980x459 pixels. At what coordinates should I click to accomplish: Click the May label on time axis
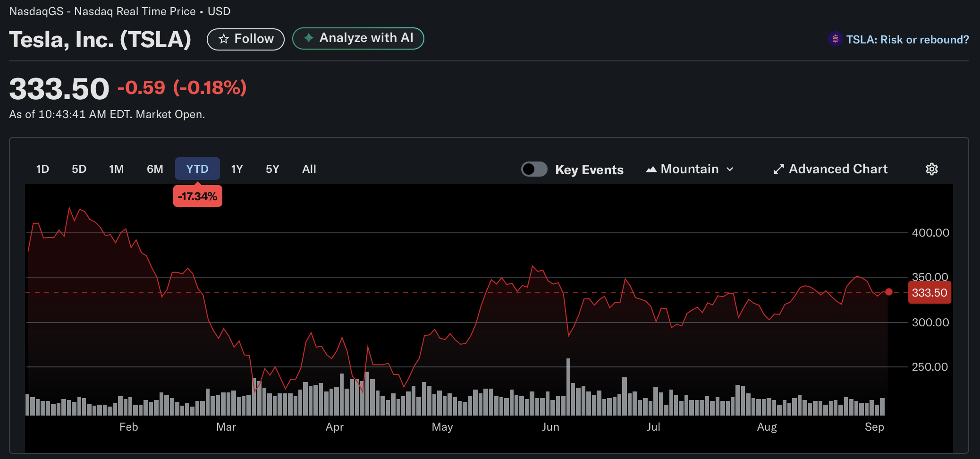[442, 427]
